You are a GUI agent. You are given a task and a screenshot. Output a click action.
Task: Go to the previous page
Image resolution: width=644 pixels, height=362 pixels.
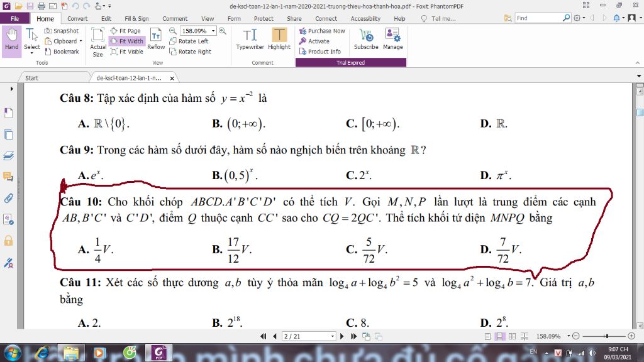275,337
